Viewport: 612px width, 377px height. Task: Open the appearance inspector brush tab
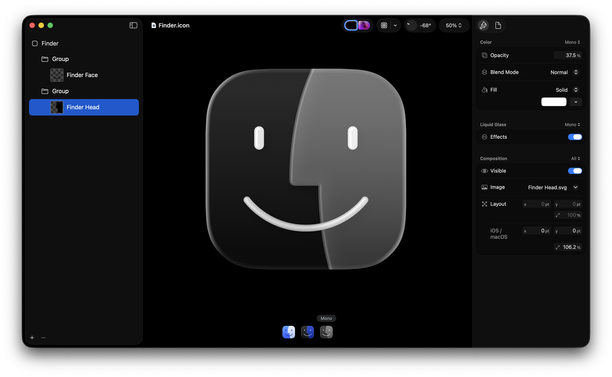[x=483, y=25]
